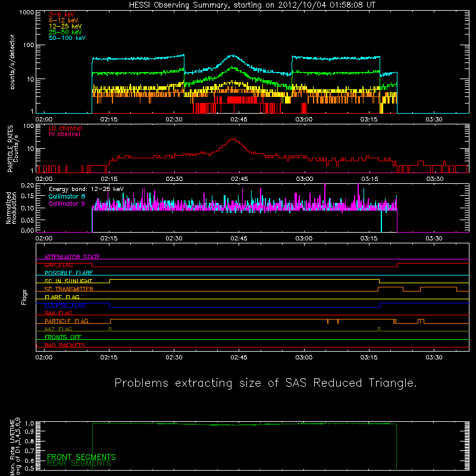Click the 'BAD_PACKETS' flag label
This screenshot has width=476, height=476.
point(65,346)
